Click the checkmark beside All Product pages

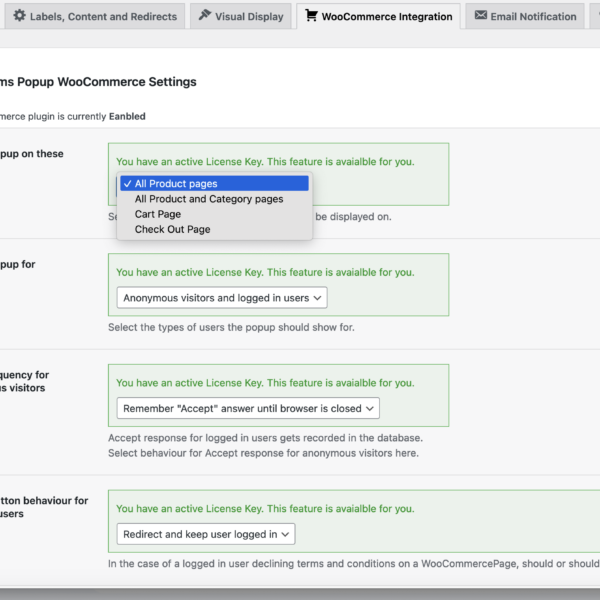pos(127,184)
